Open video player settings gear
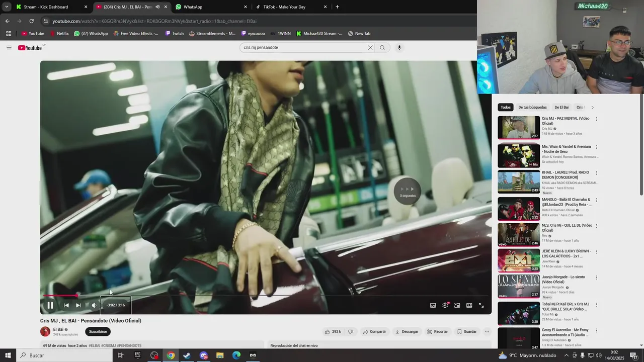The width and height of the screenshot is (644, 362). pyautogui.click(x=445, y=305)
